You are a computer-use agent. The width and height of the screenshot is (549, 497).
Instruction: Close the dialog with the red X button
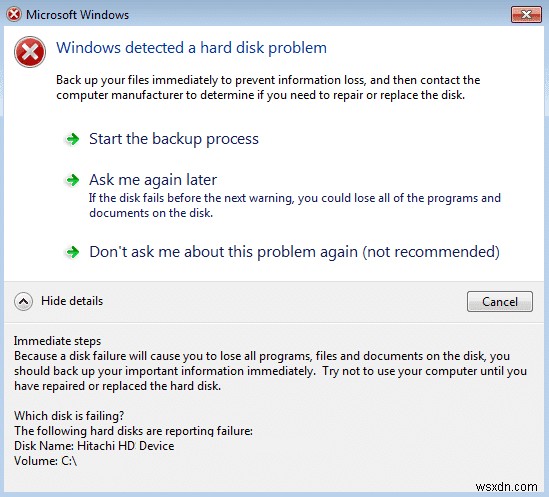526,15
